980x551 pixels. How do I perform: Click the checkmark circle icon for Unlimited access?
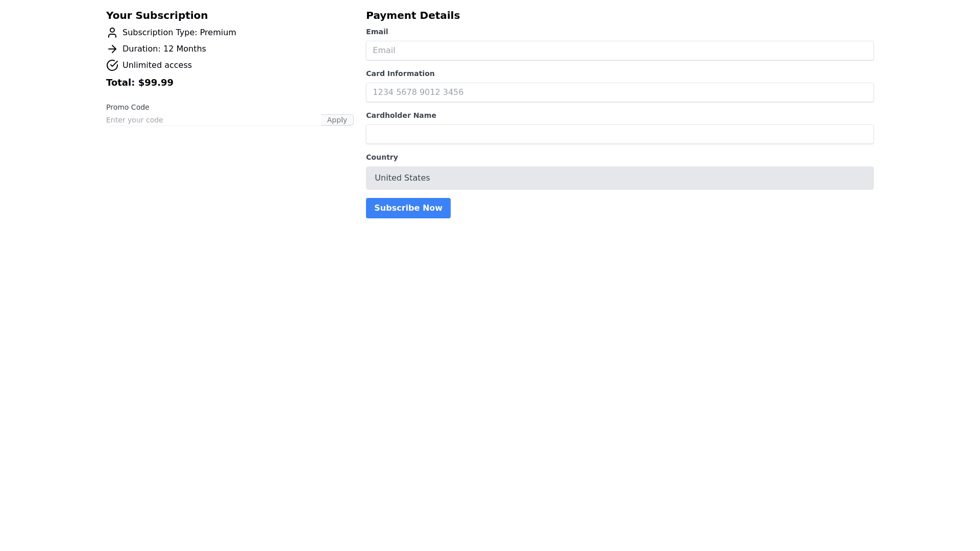pos(112,65)
